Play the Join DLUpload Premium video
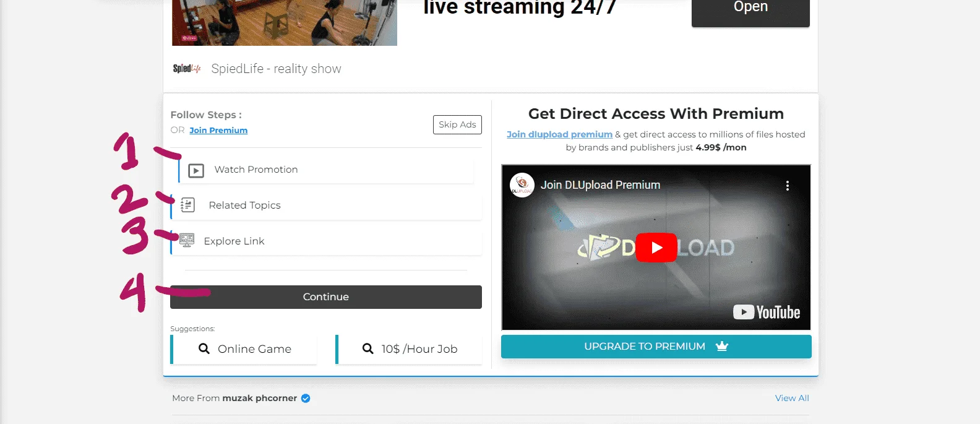The width and height of the screenshot is (980, 424). point(656,248)
